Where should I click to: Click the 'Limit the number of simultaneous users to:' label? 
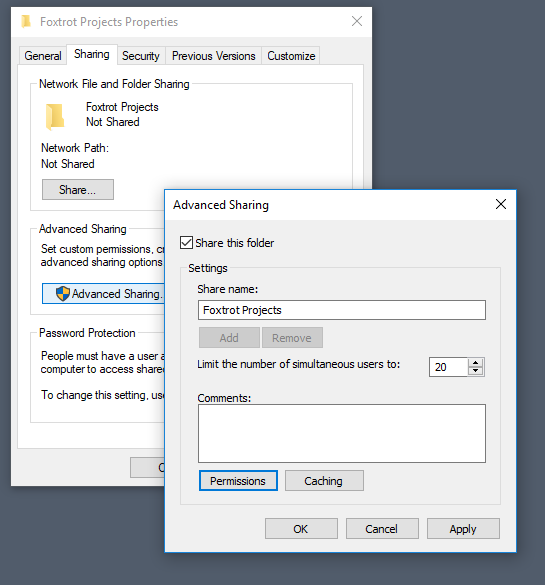click(x=298, y=364)
